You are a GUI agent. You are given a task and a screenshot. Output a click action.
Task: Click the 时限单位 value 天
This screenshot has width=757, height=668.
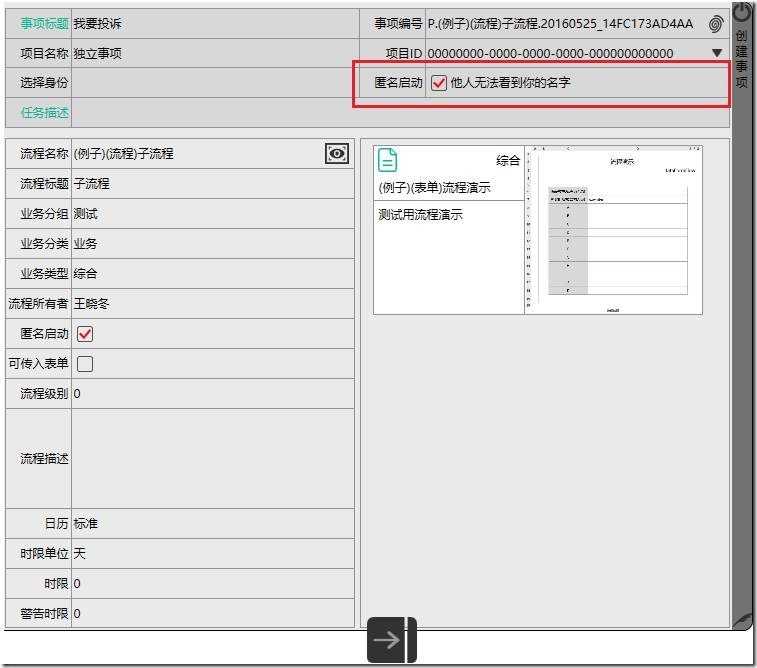pos(80,554)
